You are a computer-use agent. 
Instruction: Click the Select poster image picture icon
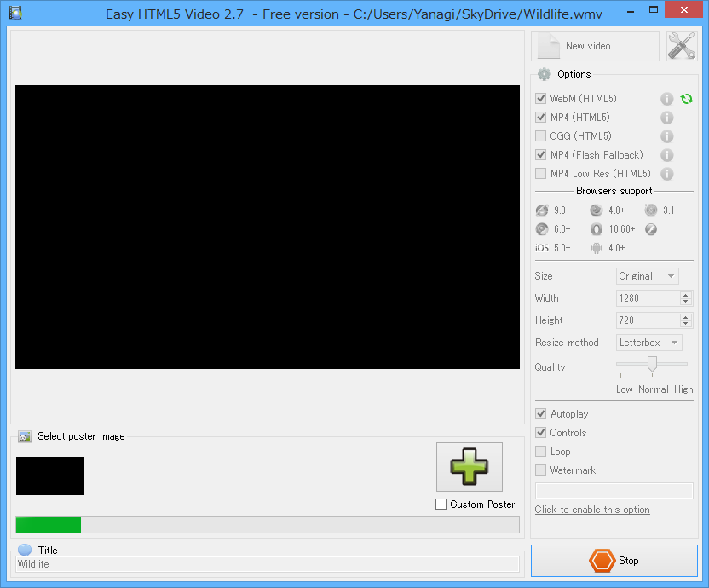pyautogui.click(x=25, y=436)
